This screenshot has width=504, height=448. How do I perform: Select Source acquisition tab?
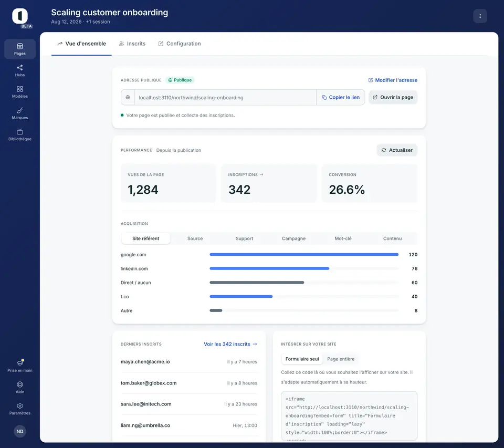click(x=195, y=238)
